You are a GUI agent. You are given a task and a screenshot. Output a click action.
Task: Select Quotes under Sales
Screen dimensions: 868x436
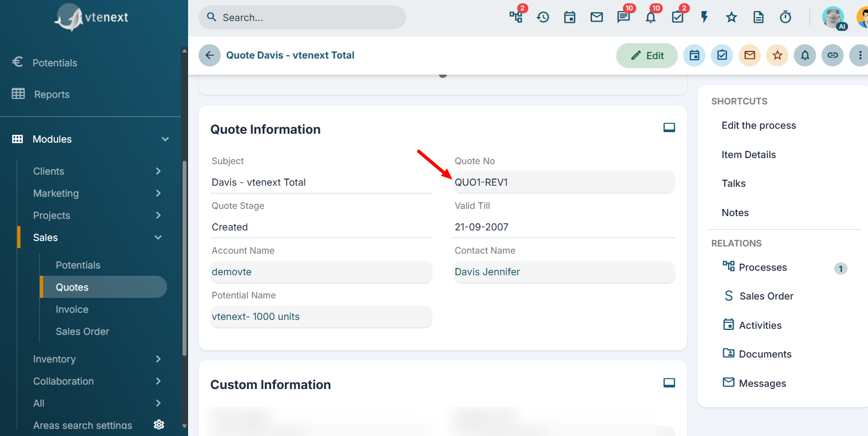click(x=103, y=287)
